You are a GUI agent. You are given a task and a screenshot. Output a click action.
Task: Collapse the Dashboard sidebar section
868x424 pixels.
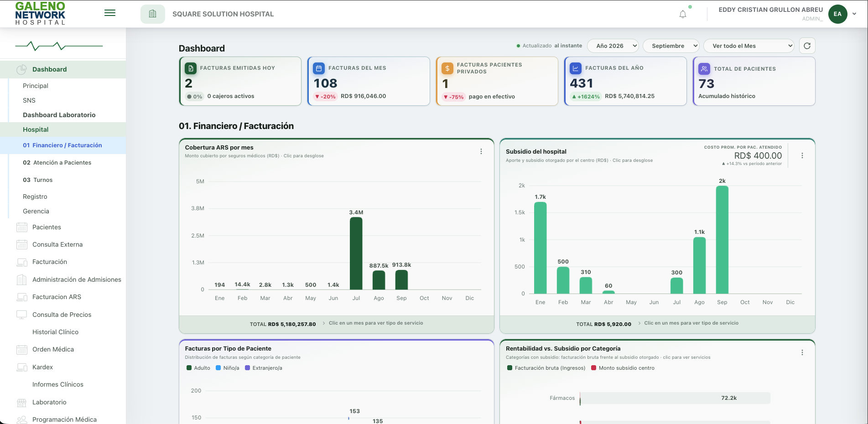coord(63,69)
